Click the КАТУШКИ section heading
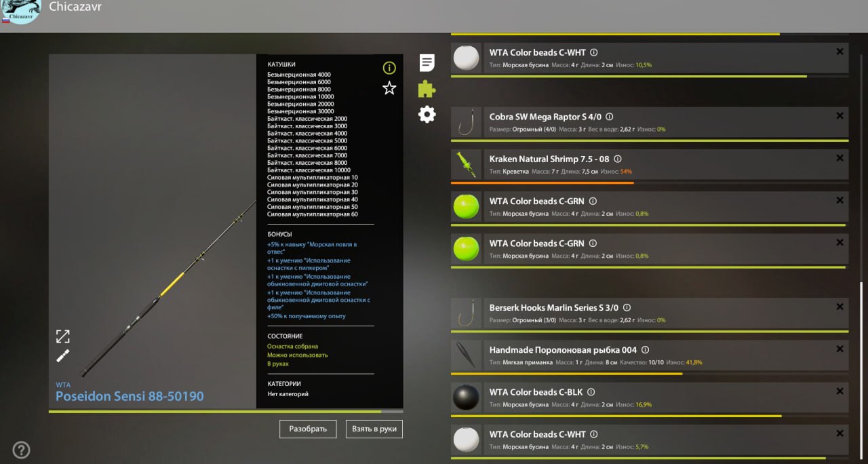Screen dimensions: 868x464 click(x=281, y=64)
